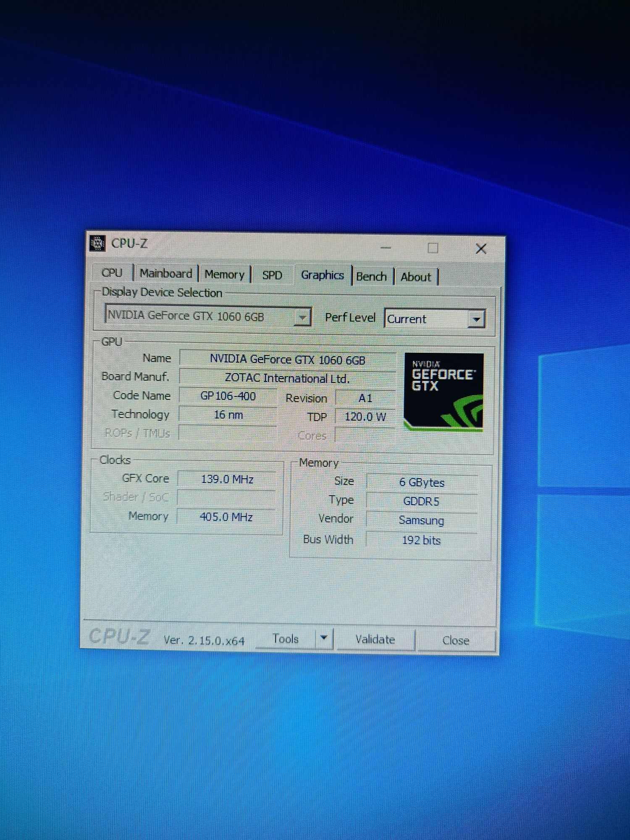Viewport: 630px width, 840px height.
Task: Click the Revision A1 value
Action: (x=365, y=398)
